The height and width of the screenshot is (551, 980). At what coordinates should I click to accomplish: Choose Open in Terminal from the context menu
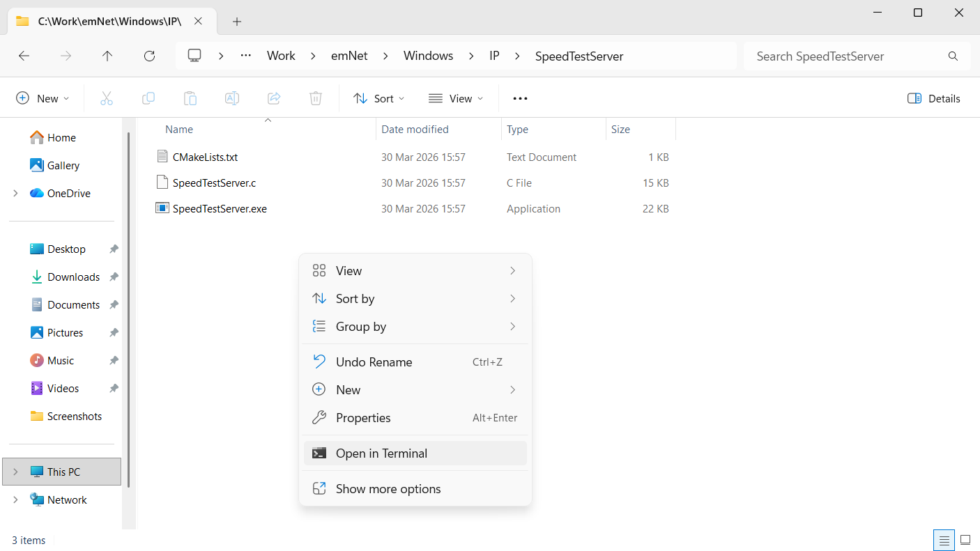point(381,453)
